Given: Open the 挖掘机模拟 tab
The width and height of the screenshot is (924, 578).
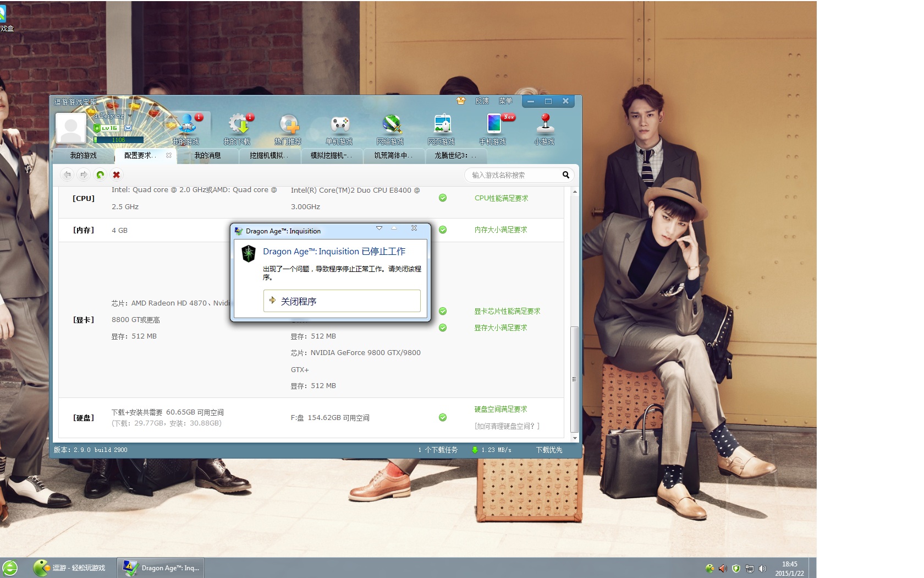Looking at the screenshot, I should (x=269, y=156).
